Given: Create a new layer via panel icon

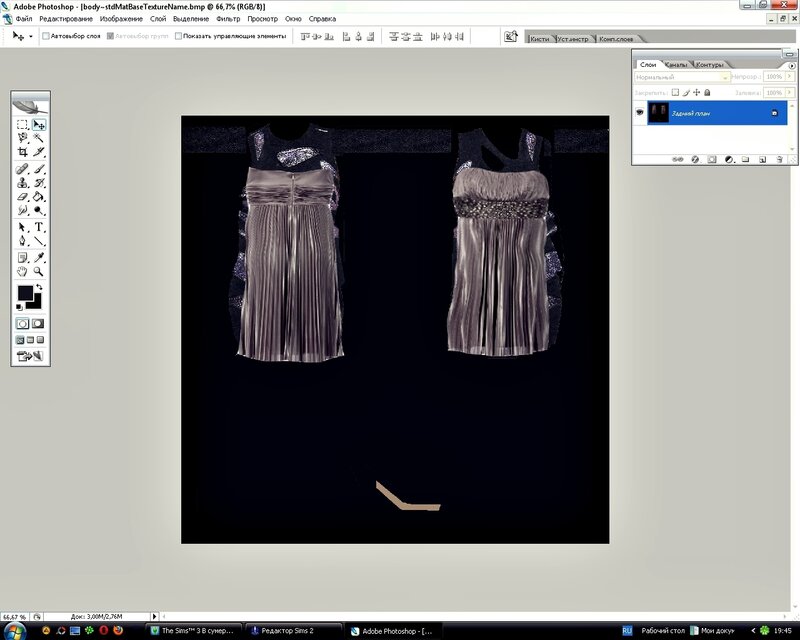Looking at the screenshot, I should [x=761, y=158].
